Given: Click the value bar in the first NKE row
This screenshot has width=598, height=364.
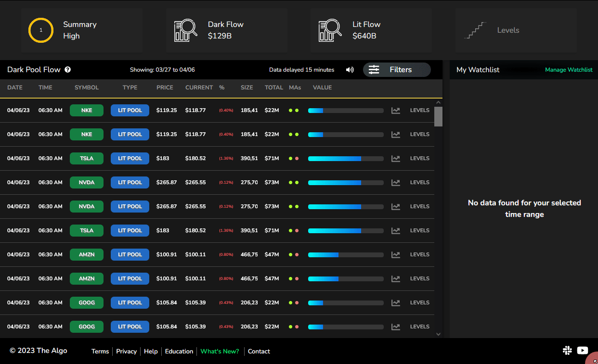Looking at the screenshot, I should click(346, 110).
